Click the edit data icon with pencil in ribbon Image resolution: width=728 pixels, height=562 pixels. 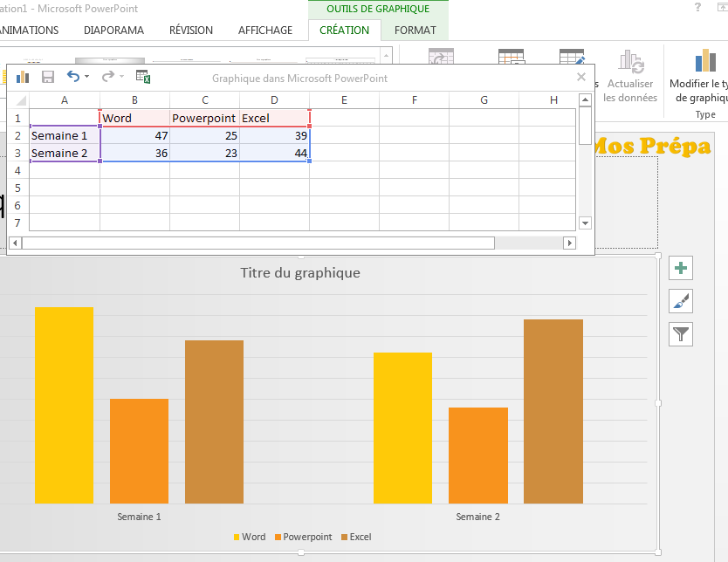[572, 56]
